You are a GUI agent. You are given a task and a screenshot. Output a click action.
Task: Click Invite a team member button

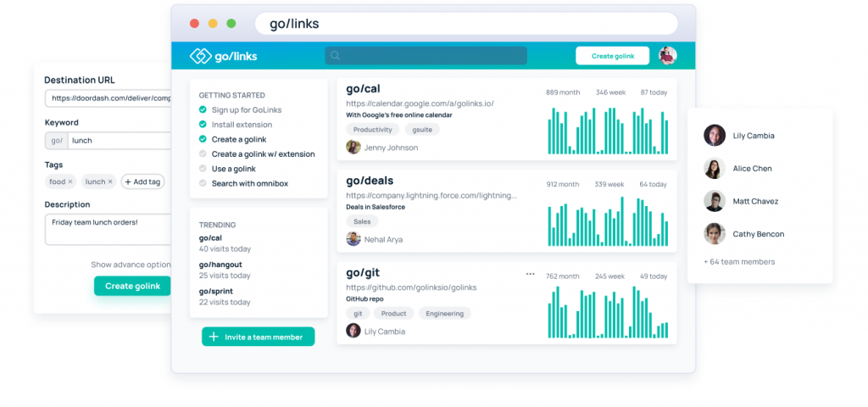click(x=258, y=337)
